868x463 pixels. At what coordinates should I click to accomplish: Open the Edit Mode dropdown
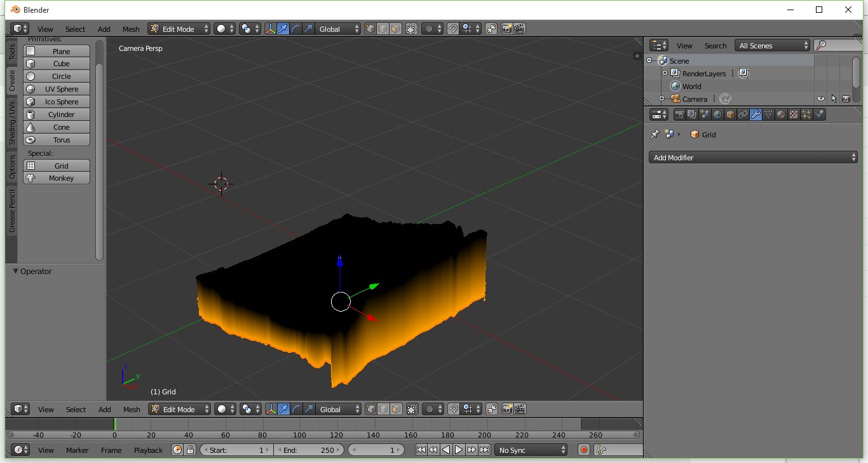[x=179, y=28]
